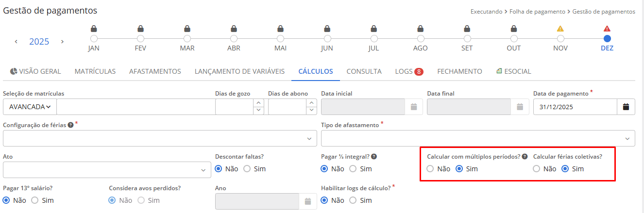Open the FECHAMENTO tab

click(459, 71)
